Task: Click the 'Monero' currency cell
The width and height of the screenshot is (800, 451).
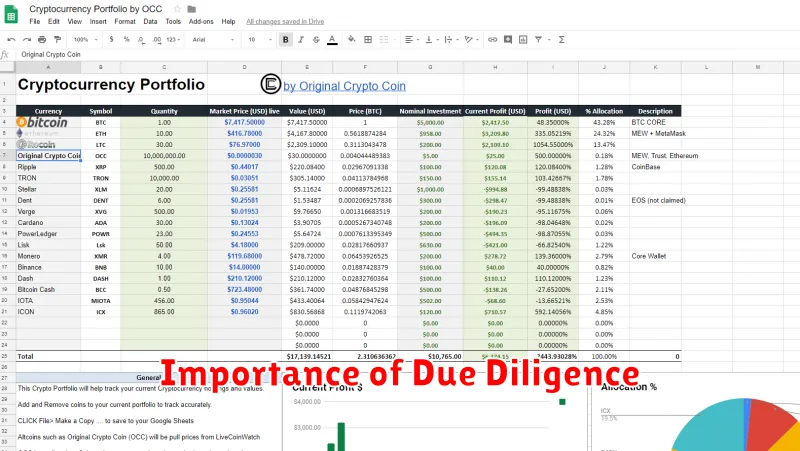Action: click(48, 256)
